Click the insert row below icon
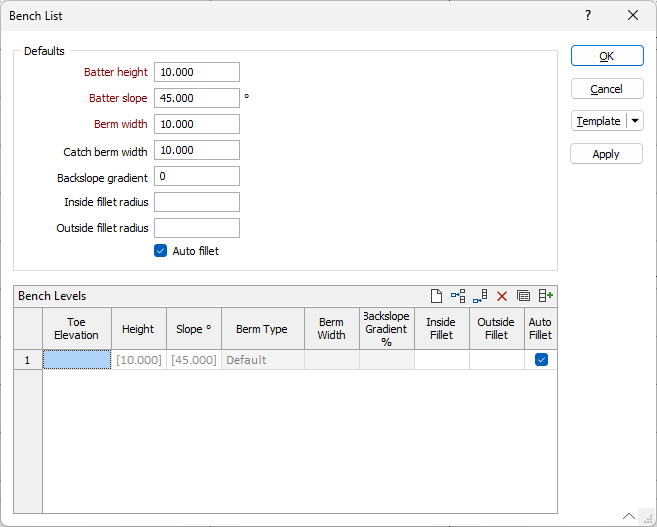This screenshot has height=527, width=657. [480, 296]
